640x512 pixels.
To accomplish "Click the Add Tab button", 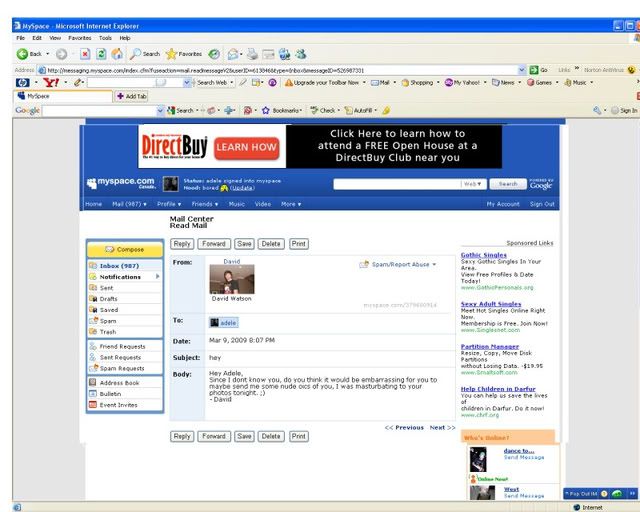I will [132, 96].
